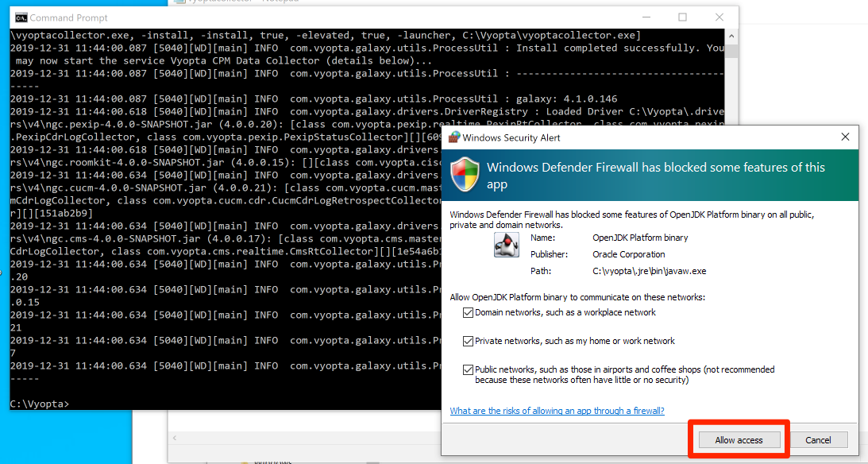Close the Windows Security Alert dialog

click(x=845, y=137)
